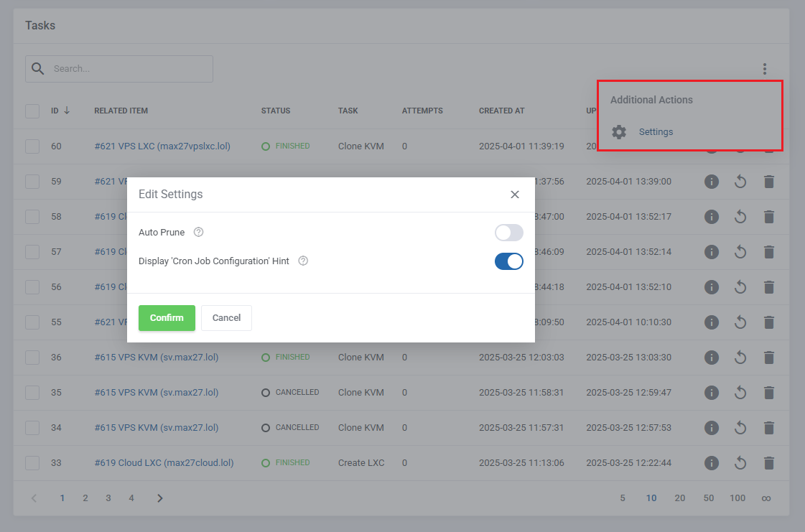Open task details for row 59

pos(712,181)
